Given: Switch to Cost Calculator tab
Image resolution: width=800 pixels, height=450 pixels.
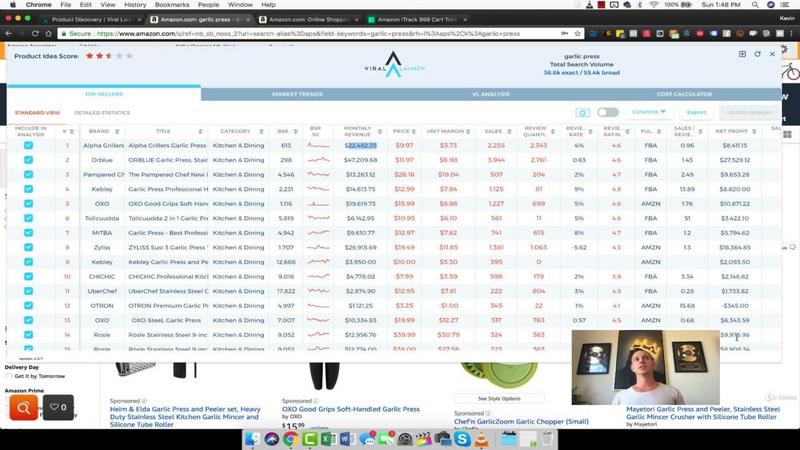Looking at the screenshot, I should click(x=684, y=94).
